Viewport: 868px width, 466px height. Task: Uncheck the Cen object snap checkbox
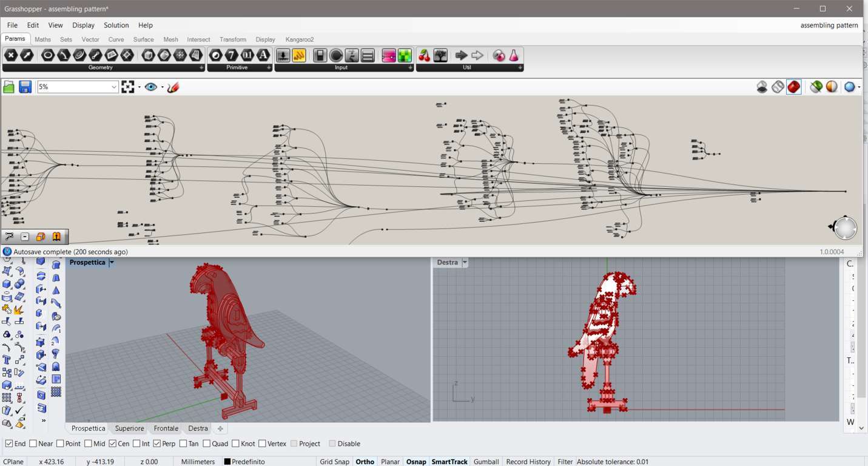coord(113,444)
